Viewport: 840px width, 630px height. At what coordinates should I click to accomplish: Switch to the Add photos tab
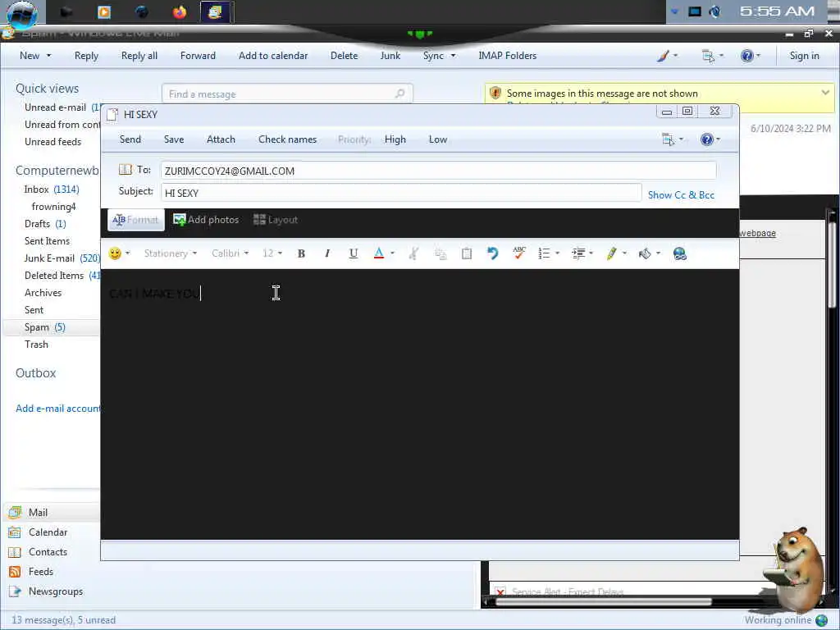[206, 220]
